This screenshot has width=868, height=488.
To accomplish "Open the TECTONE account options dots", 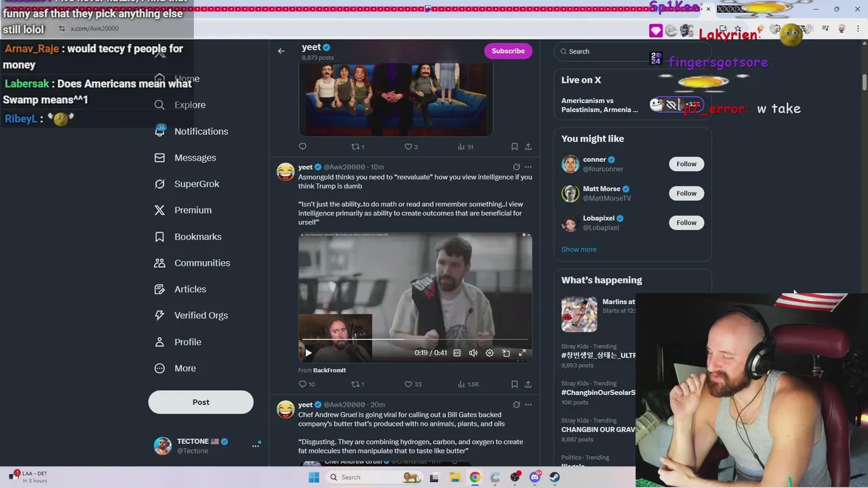I will pos(256,445).
